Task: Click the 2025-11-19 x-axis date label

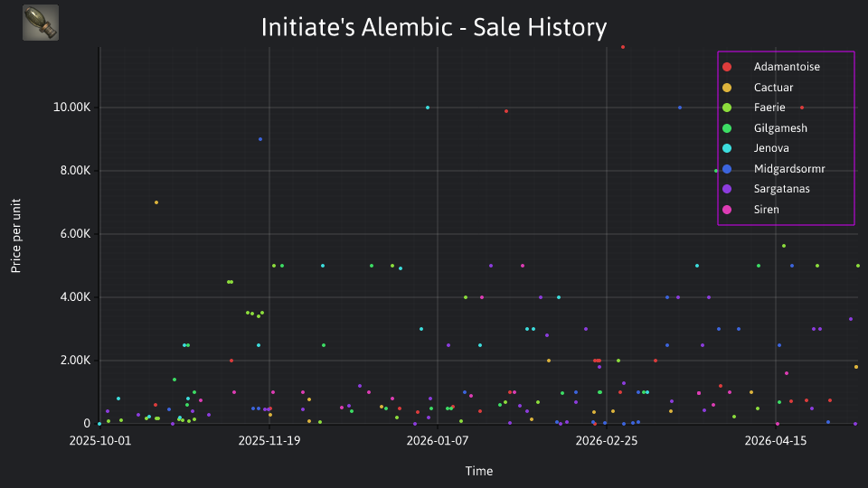Action: [x=269, y=441]
